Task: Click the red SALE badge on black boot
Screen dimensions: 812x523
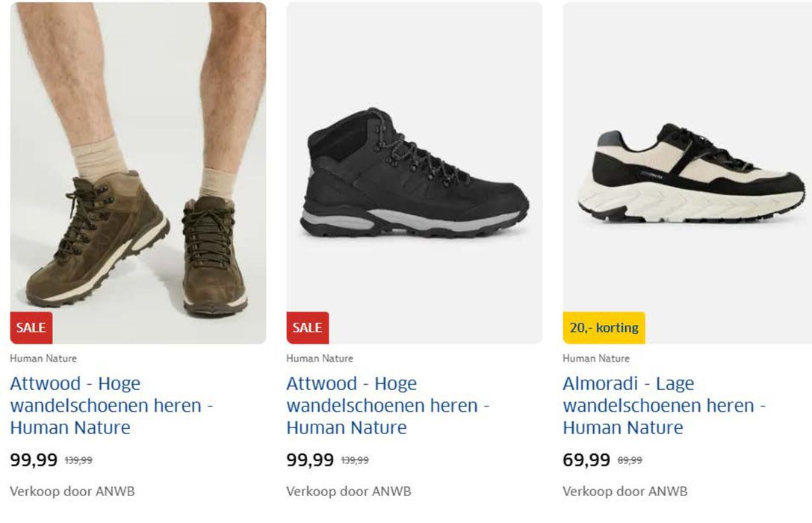Action: [x=308, y=327]
